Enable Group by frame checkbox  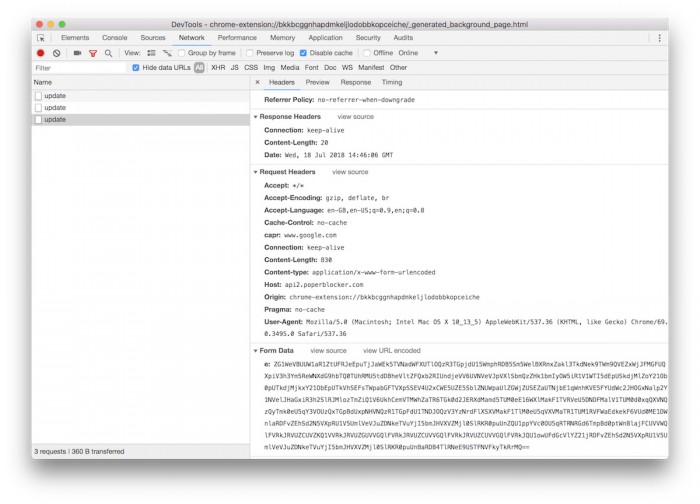[x=182, y=53]
